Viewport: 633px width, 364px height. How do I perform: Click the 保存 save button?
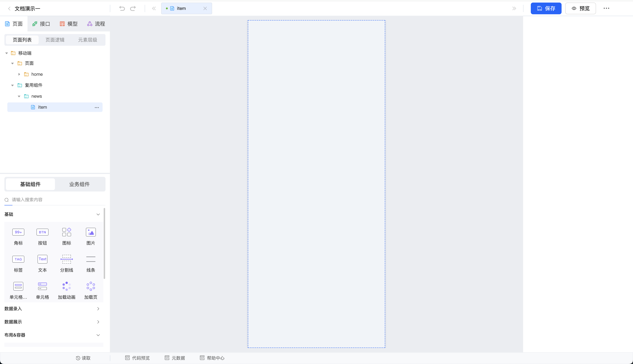click(x=546, y=8)
